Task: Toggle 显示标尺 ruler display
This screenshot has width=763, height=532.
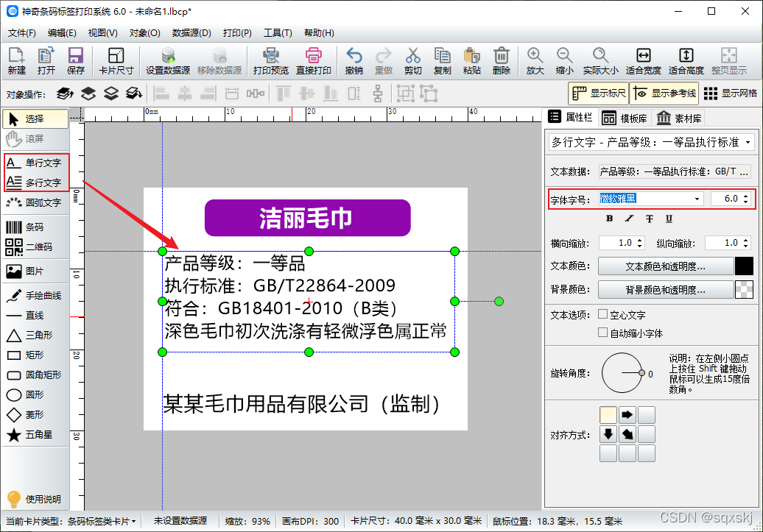Action: (599, 93)
